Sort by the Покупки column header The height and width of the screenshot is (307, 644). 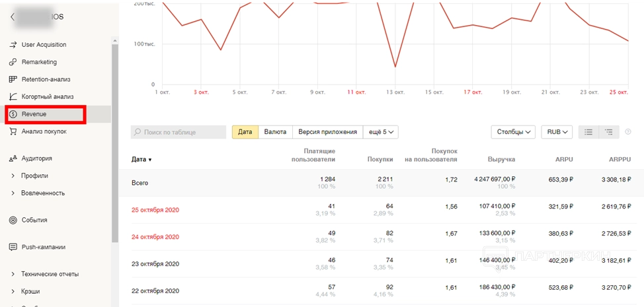pos(380,160)
